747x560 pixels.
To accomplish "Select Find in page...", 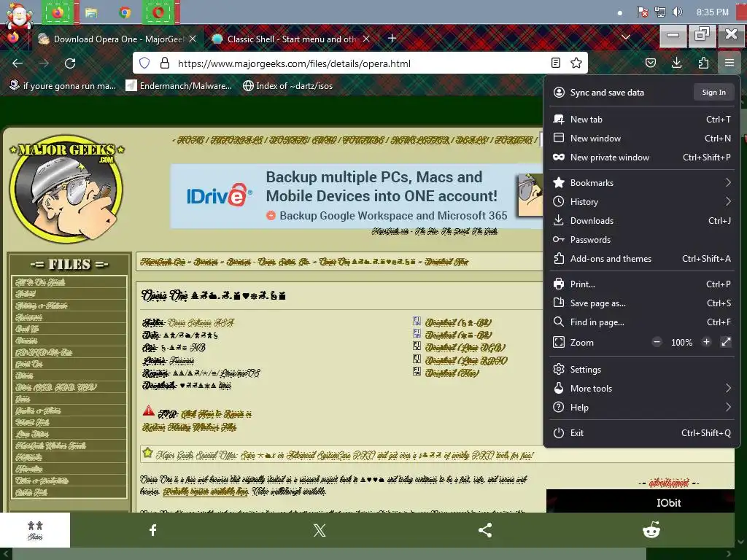I will click(642, 322).
